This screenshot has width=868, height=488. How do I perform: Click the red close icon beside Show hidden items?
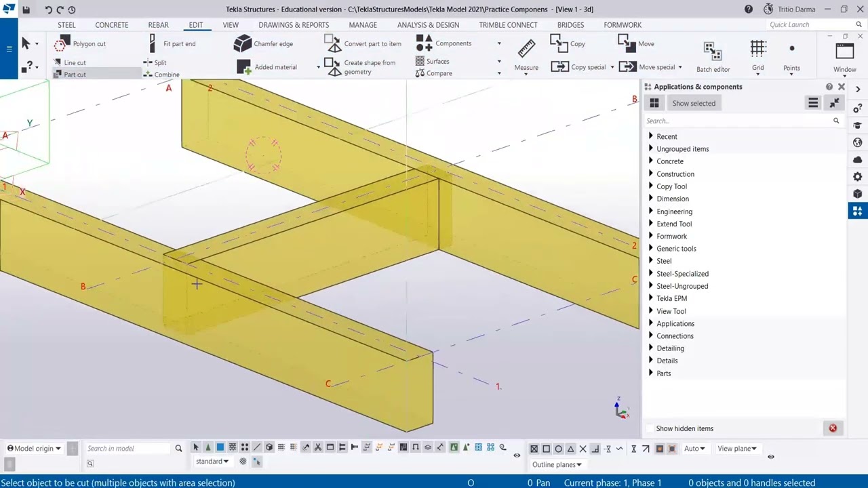(833, 428)
